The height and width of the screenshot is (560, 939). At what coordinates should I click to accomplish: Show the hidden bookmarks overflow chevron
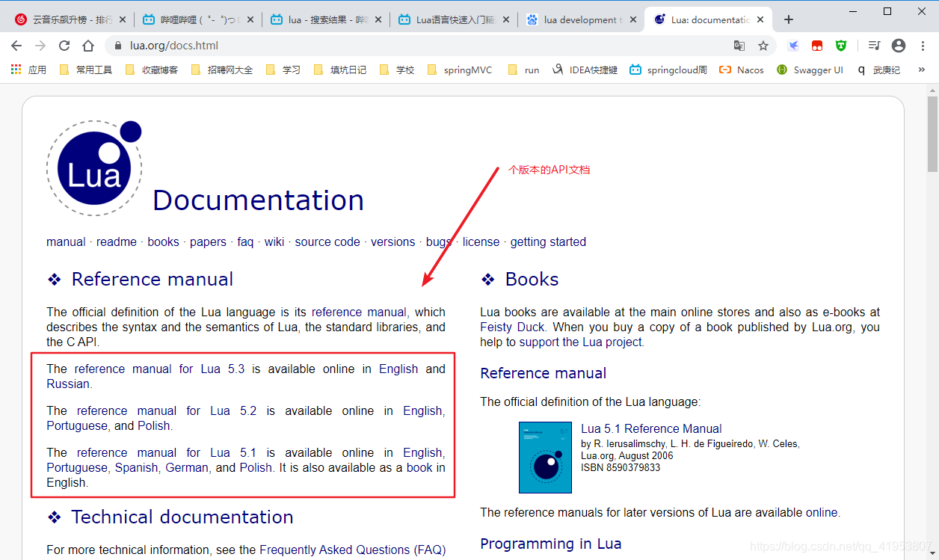(x=922, y=70)
